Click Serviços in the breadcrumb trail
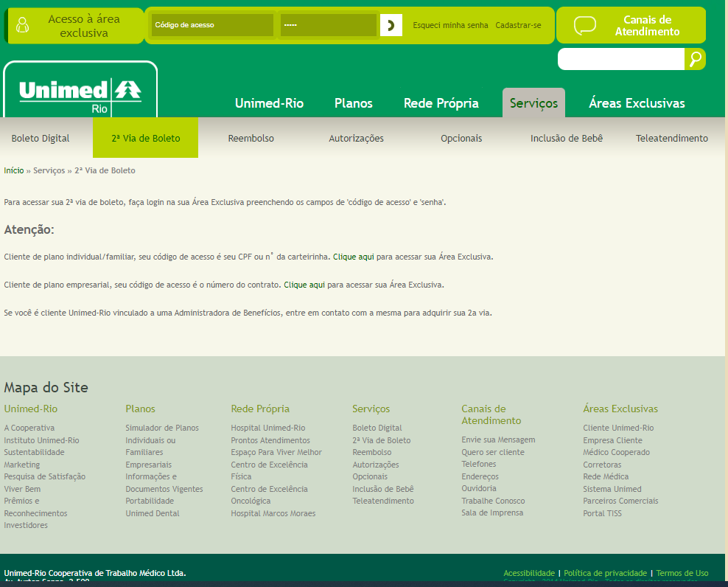 click(x=49, y=170)
